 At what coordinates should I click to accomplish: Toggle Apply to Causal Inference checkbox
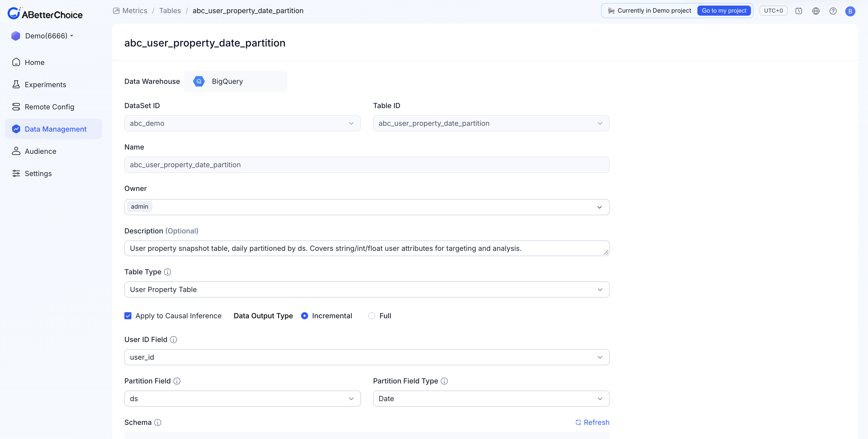click(128, 316)
